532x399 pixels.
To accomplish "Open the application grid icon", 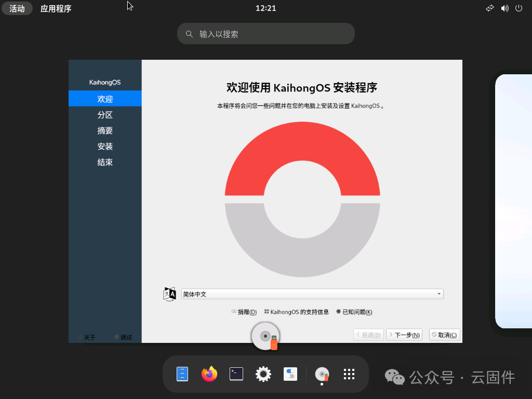I will tap(349, 374).
